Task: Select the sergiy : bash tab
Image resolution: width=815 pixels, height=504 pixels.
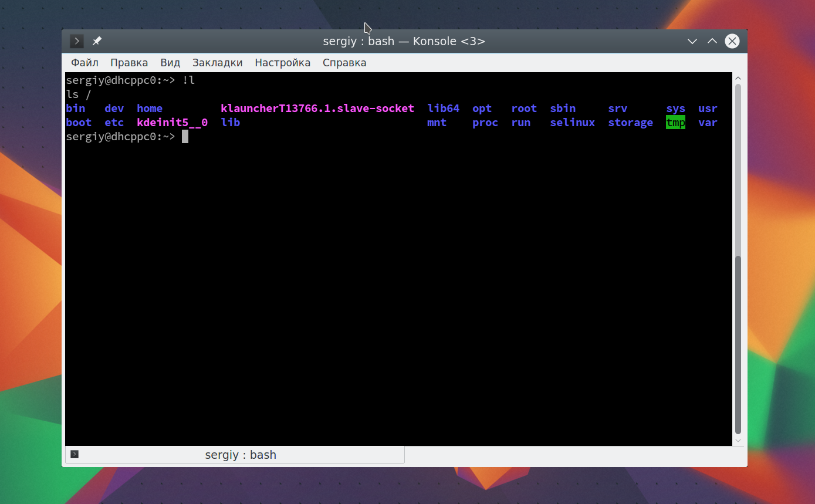Action: coord(235,455)
